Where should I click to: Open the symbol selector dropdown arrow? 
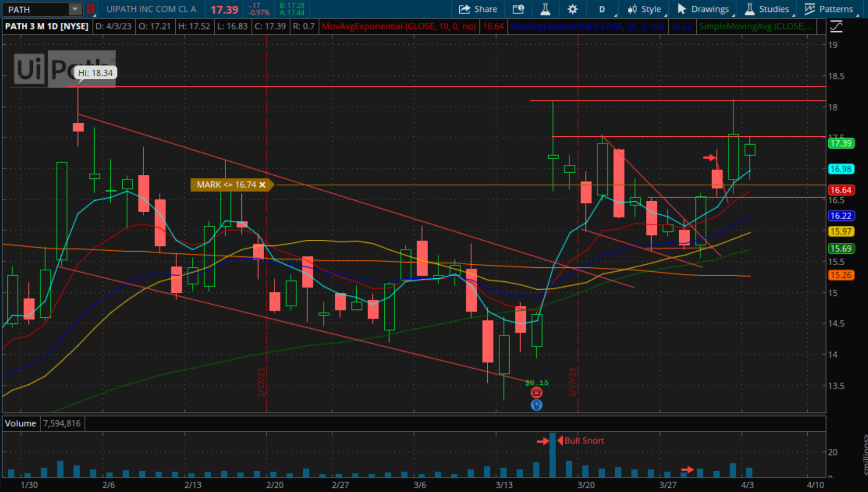[75, 9]
